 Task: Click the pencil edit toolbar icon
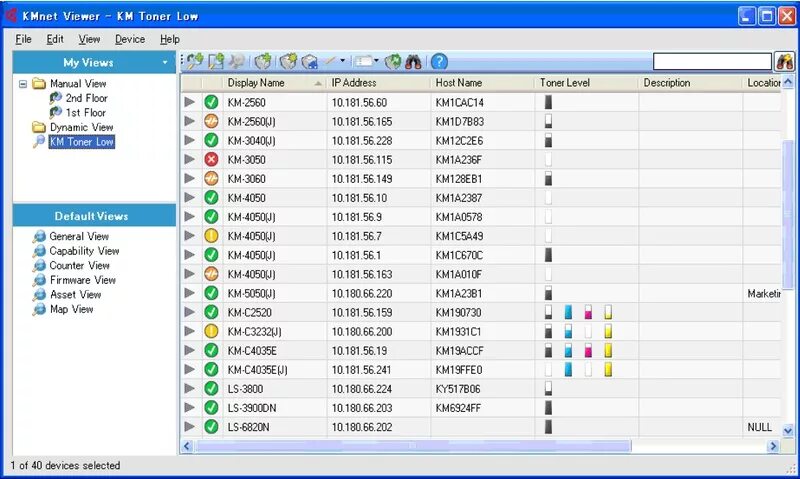pyautogui.click(x=331, y=61)
